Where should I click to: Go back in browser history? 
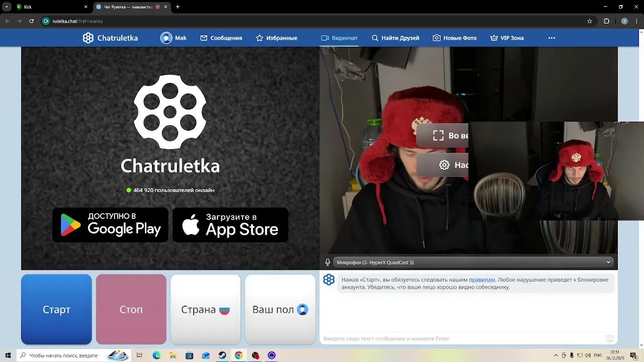pos(8,21)
